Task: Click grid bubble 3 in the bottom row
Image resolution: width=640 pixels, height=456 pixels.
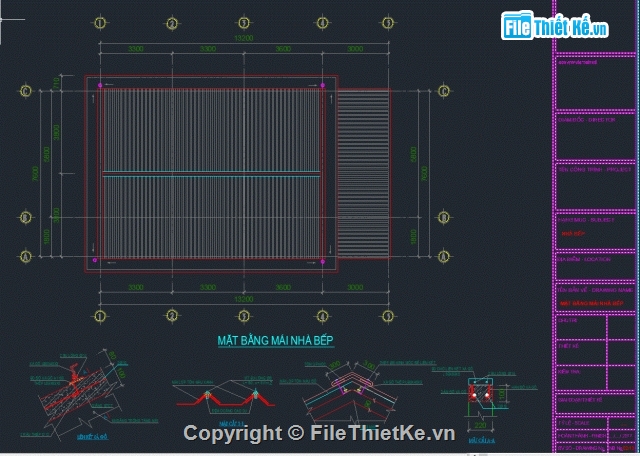Action: [244, 316]
